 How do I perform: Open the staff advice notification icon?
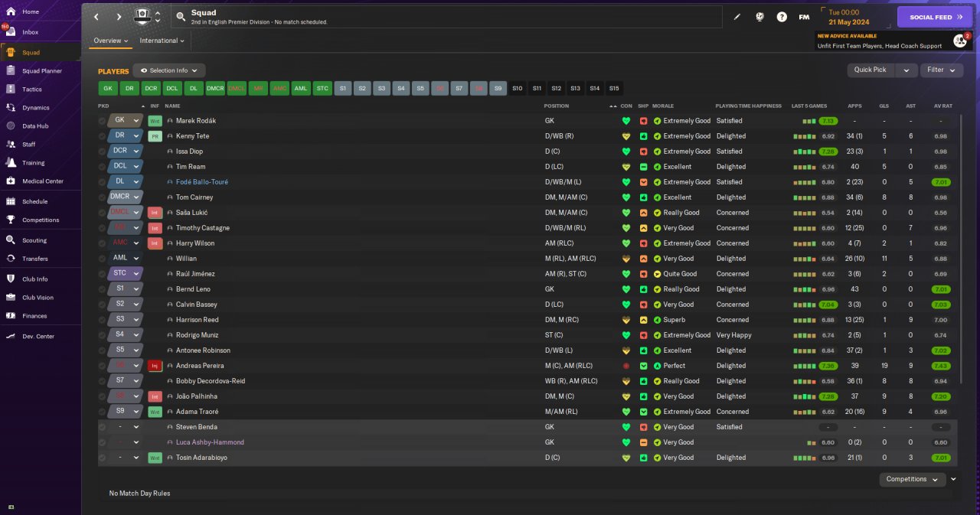click(x=959, y=41)
